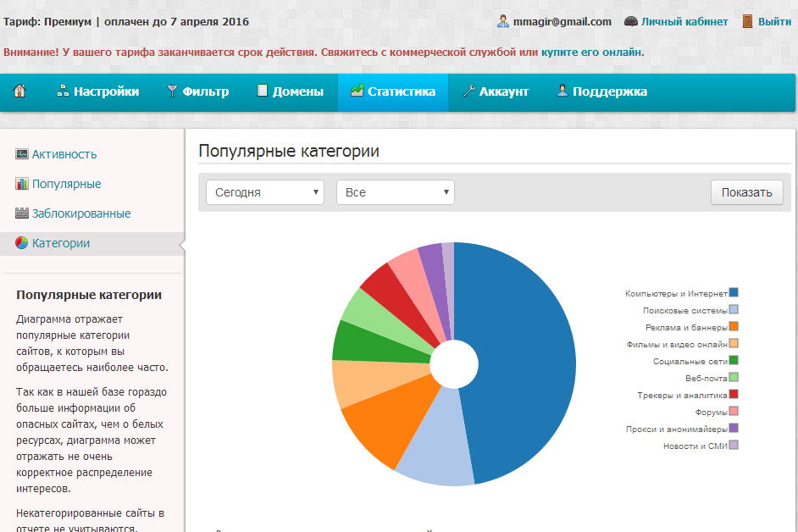Click the Домены notebook icon
This screenshot has width=798, height=532.
[262, 91]
